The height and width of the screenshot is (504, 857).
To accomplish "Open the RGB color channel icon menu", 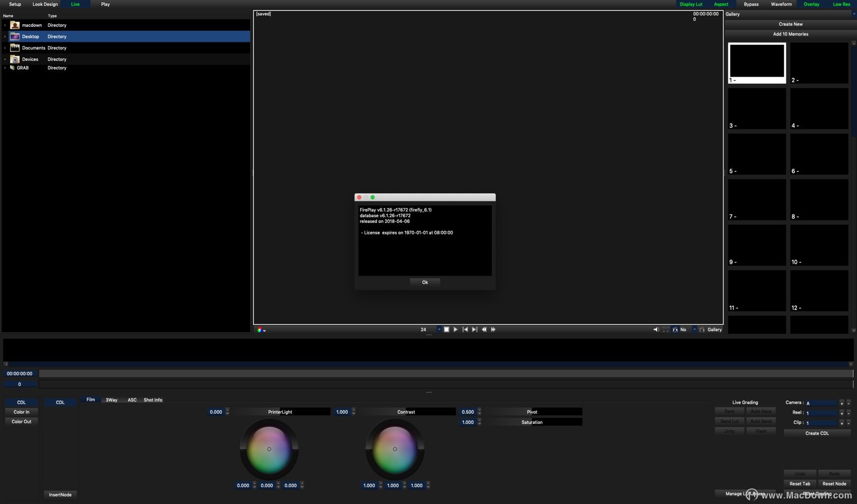I will click(x=261, y=330).
